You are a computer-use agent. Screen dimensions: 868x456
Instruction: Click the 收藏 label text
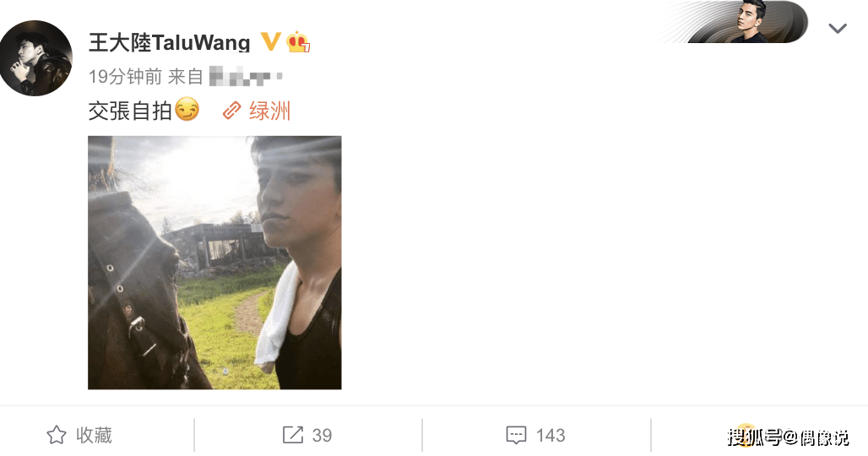point(94,435)
